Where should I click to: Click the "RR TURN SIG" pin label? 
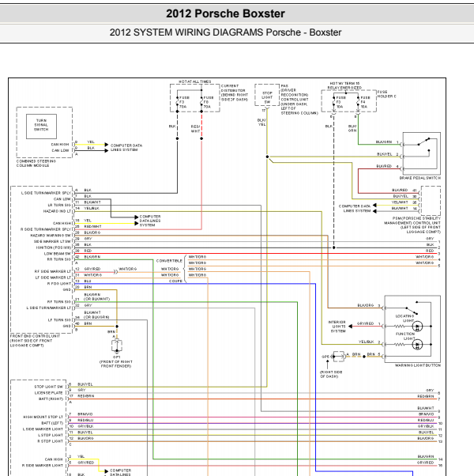(x=58, y=259)
